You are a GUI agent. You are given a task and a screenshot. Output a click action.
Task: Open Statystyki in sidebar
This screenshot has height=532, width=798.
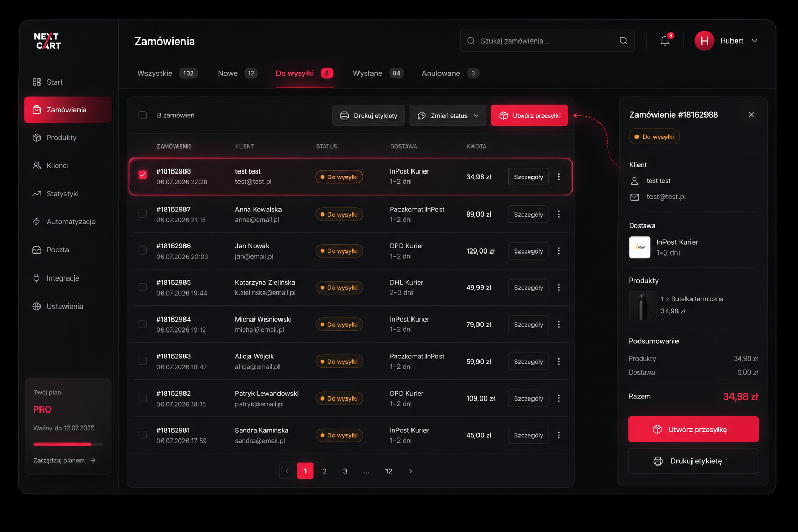(x=68, y=194)
